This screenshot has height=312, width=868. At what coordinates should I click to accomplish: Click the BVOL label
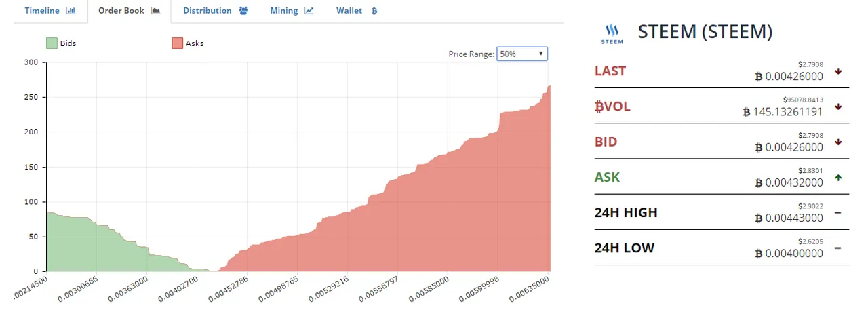point(612,106)
